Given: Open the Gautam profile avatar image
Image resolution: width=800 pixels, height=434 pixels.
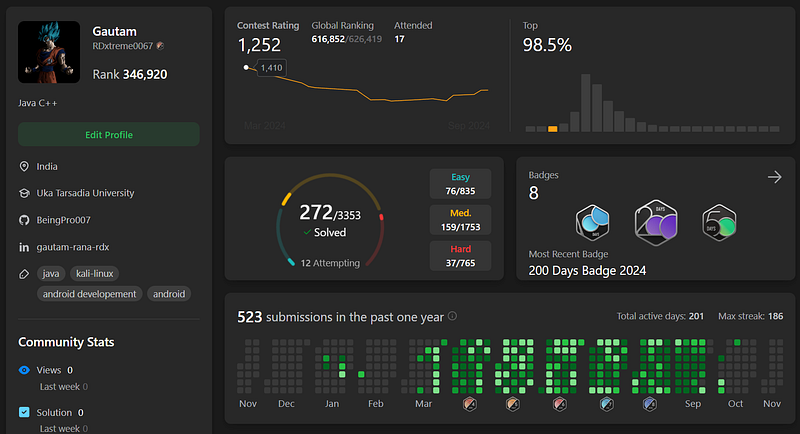Looking at the screenshot, I should click(x=49, y=52).
